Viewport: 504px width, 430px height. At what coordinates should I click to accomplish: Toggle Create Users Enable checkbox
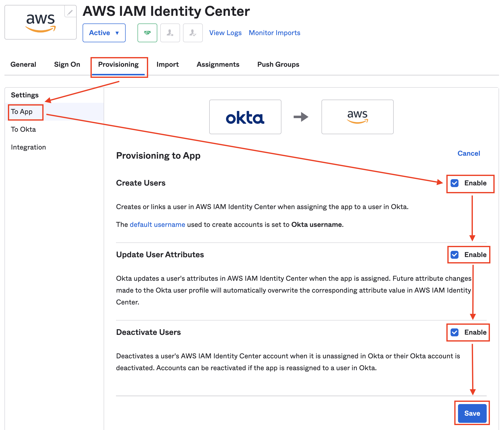[x=455, y=183]
